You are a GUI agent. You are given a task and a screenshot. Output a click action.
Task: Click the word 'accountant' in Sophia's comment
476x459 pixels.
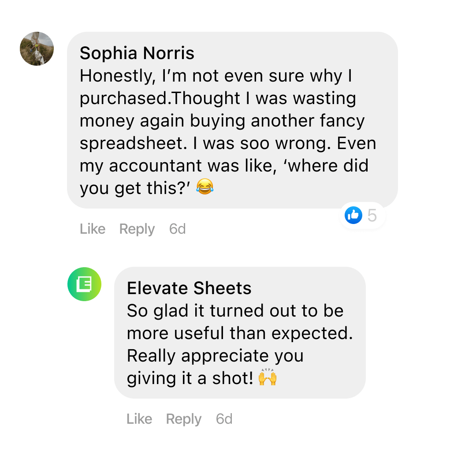(x=156, y=166)
